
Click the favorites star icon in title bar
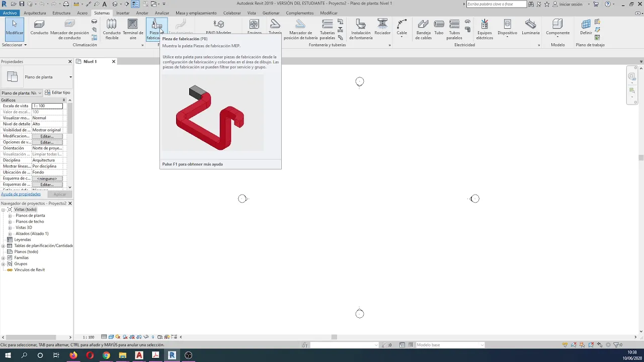pos(547,4)
